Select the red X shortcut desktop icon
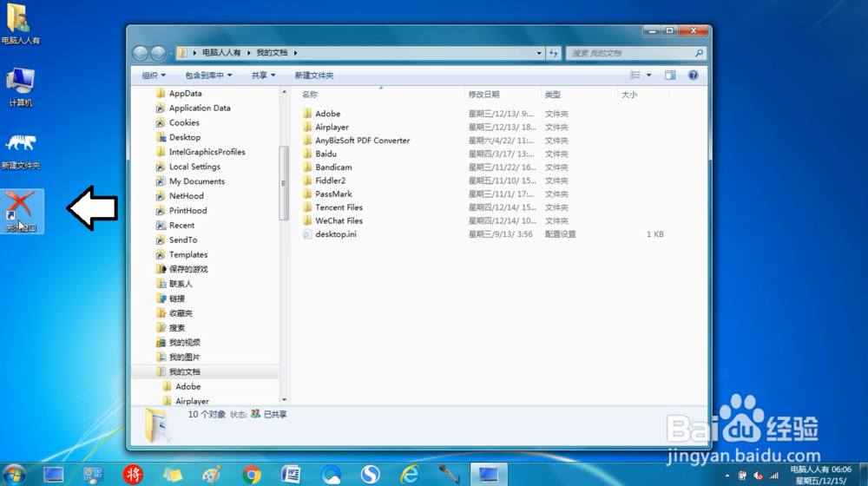The height and width of the screenshot is (486, 868). [21, 211]
